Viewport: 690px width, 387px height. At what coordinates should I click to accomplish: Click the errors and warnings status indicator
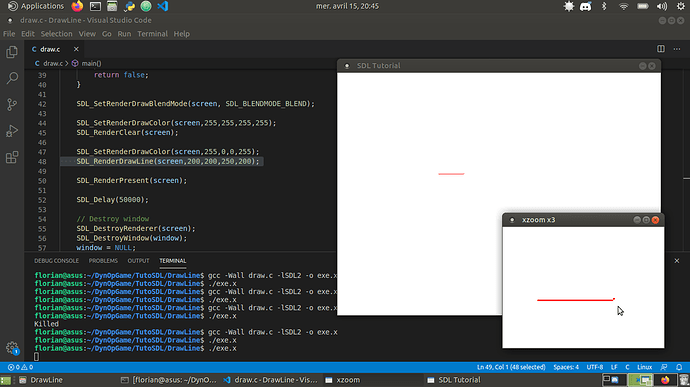pyautogui.click(x=20, y=367)
